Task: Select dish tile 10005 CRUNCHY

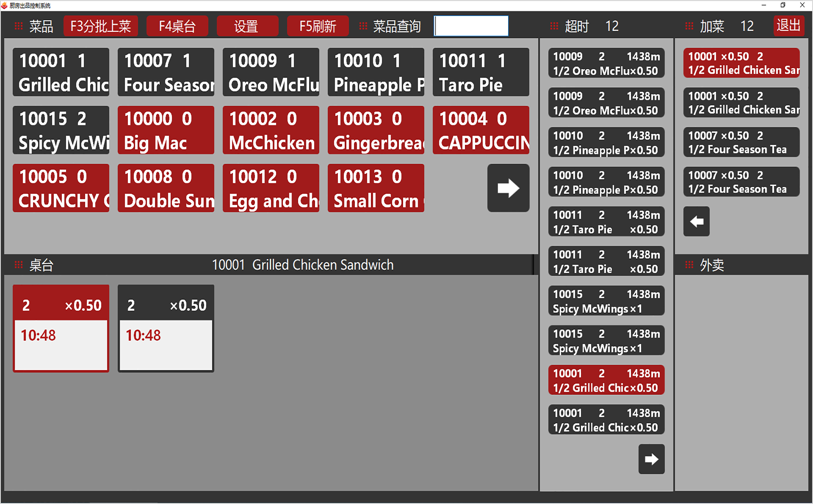Action: 61,188
